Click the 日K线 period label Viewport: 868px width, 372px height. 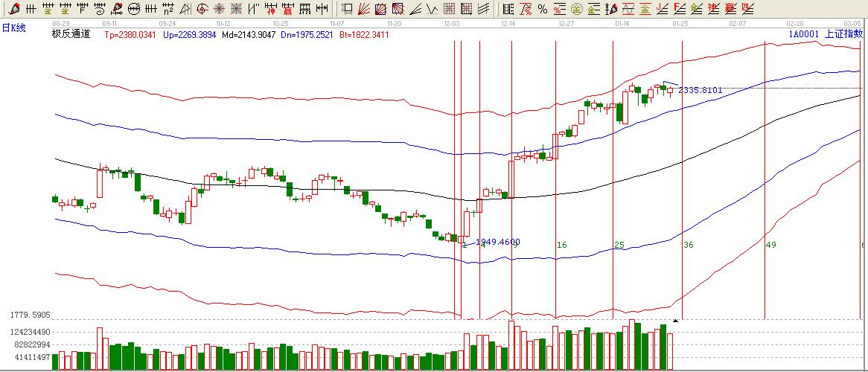click(x=13, y=27)
